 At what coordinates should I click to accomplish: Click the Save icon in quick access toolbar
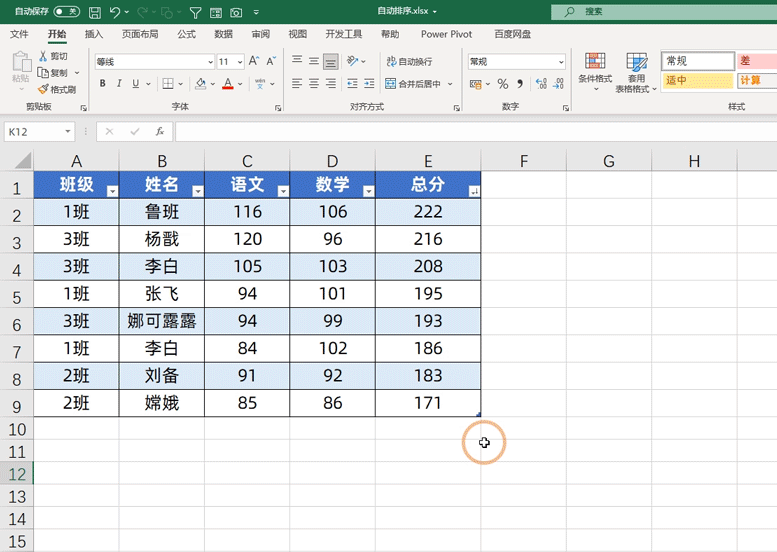pyautogui.click(x=94, y=12)
